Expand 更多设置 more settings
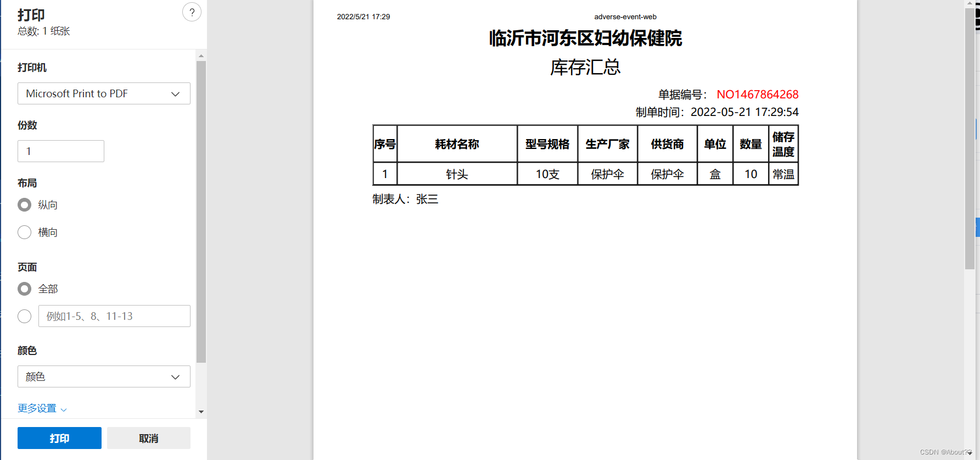The width and height of the screenshot is (980, 460). [x=42, y=408]
